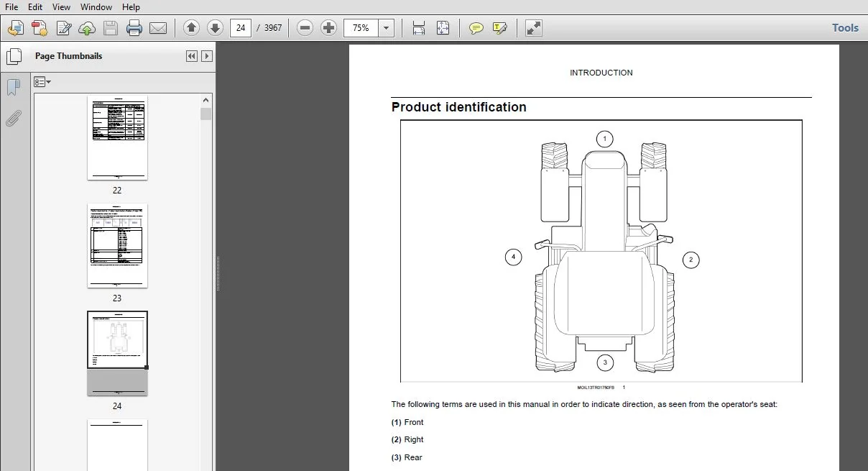Print the document with printer icon

[x=134, y=28]
